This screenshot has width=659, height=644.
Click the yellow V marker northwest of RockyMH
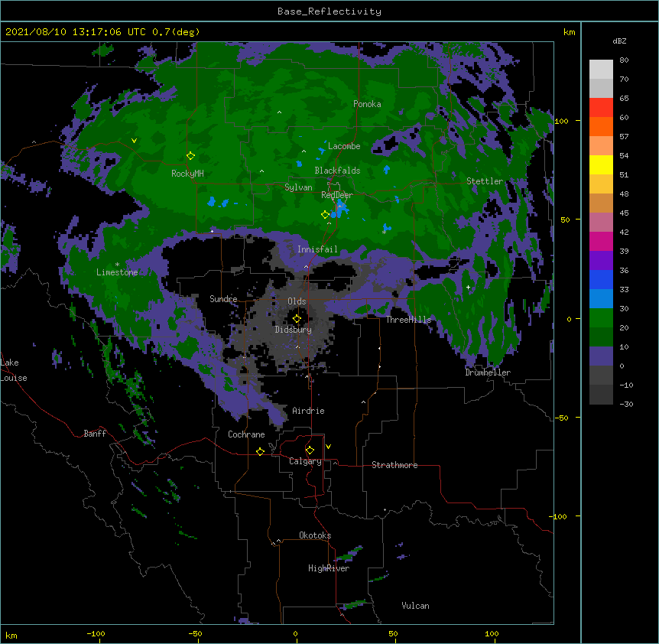(134, 141)
